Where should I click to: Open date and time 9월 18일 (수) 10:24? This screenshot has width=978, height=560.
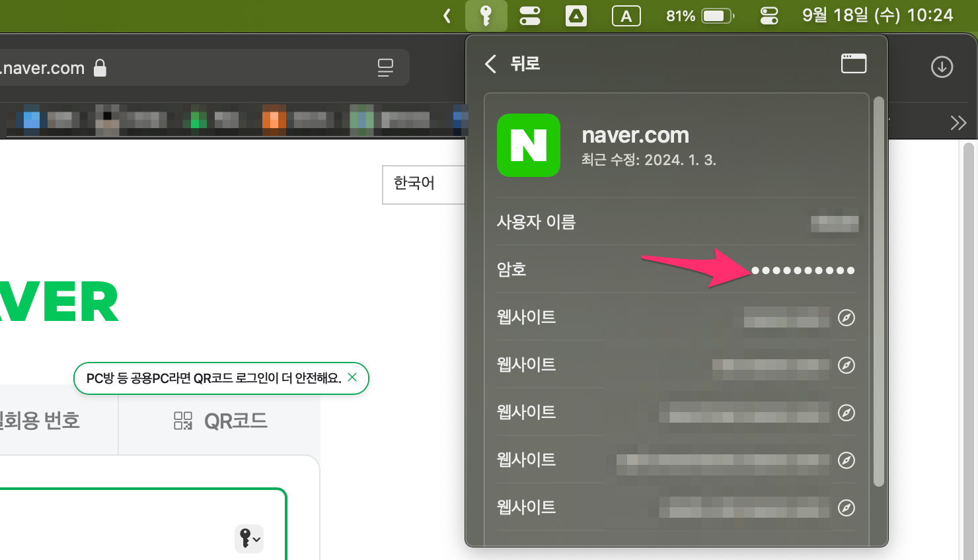[x=878, y=15]
